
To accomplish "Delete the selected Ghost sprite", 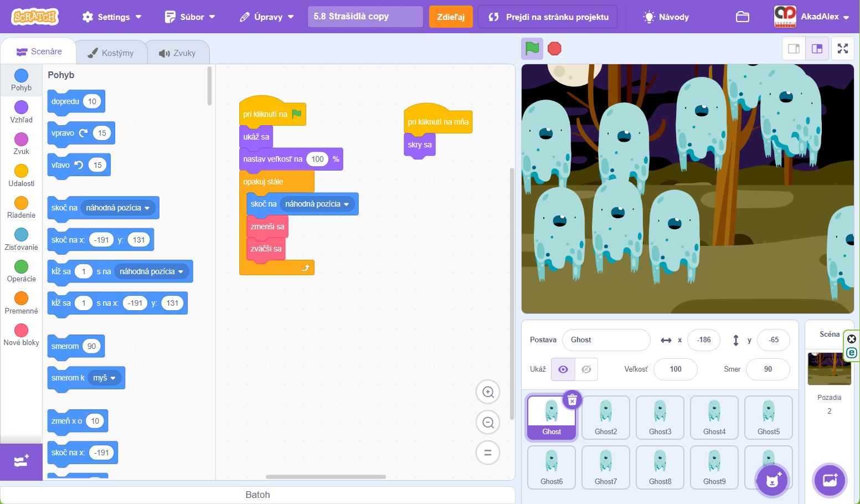I will point(573,400).
